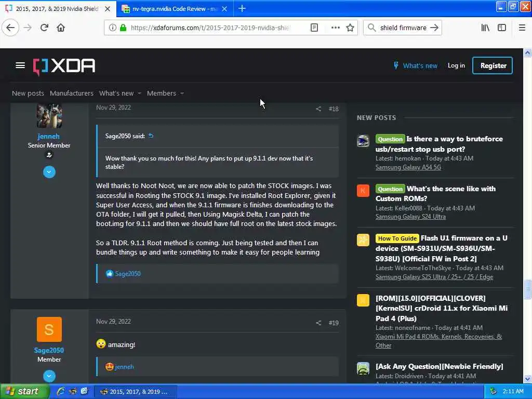
Task: Open the Firefox hamburger menu
Action: point(522,28)
